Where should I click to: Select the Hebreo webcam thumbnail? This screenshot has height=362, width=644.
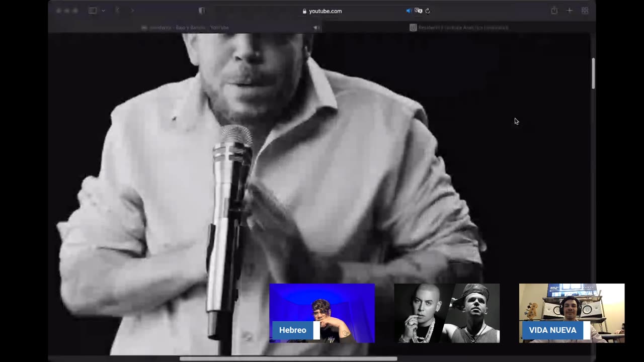(x=322, y=313)
